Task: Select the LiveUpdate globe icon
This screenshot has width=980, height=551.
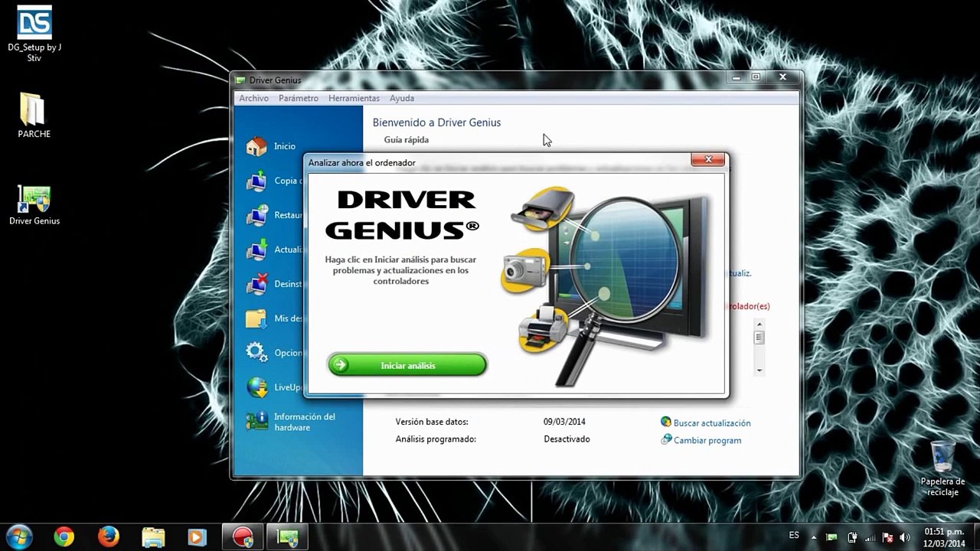Action: click(x=256, y=387)
